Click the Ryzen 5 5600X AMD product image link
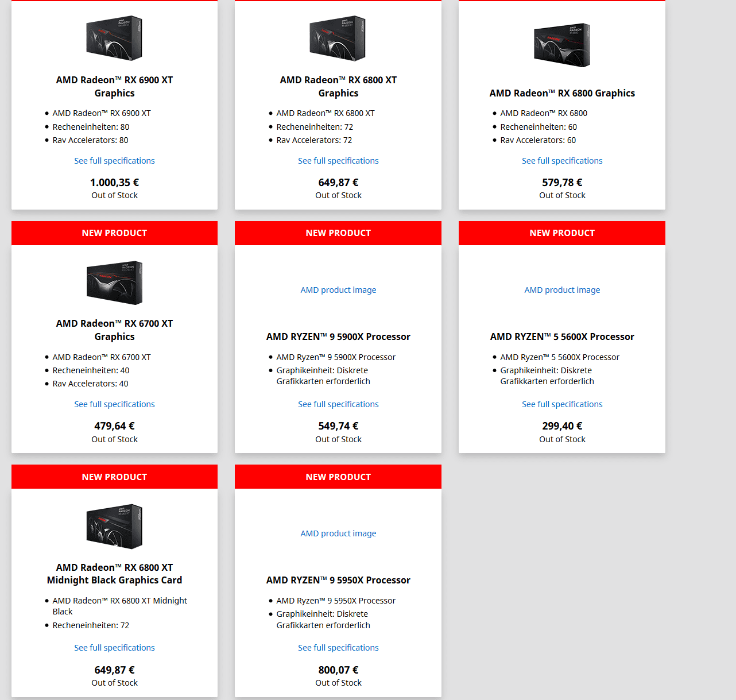The image size is (736, 700). pyautogui.click(x=562, y=290)
